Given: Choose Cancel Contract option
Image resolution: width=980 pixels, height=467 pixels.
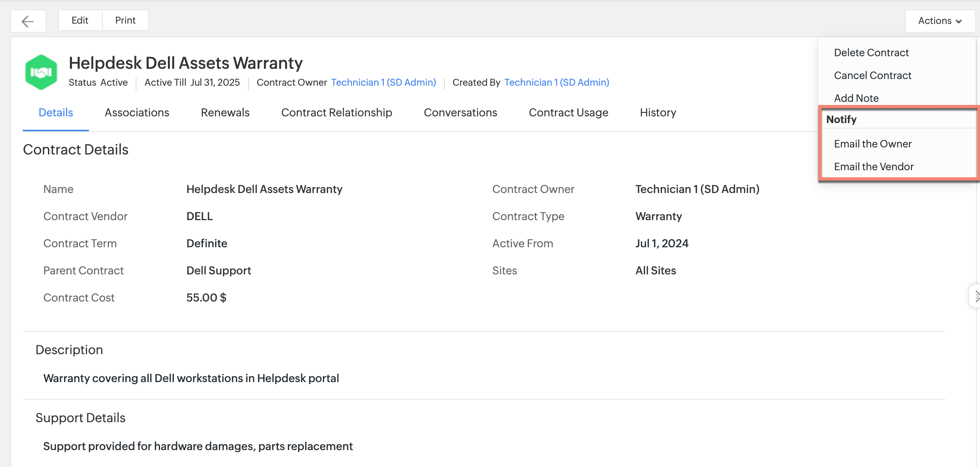Looking at the screenshot, I should (872, 75).
